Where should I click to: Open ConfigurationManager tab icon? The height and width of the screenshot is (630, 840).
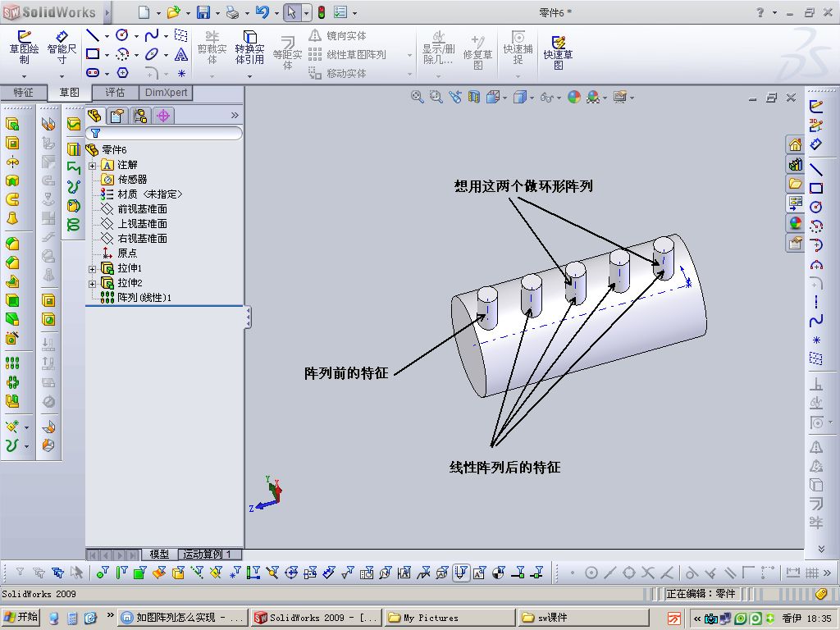tap(140, 116)
